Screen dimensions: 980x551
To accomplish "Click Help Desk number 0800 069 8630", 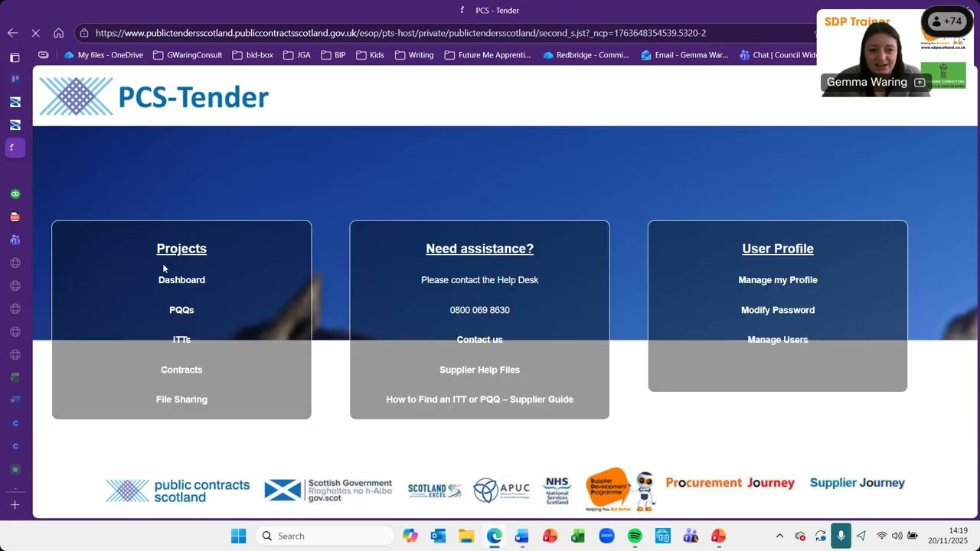I will [479, 310].
